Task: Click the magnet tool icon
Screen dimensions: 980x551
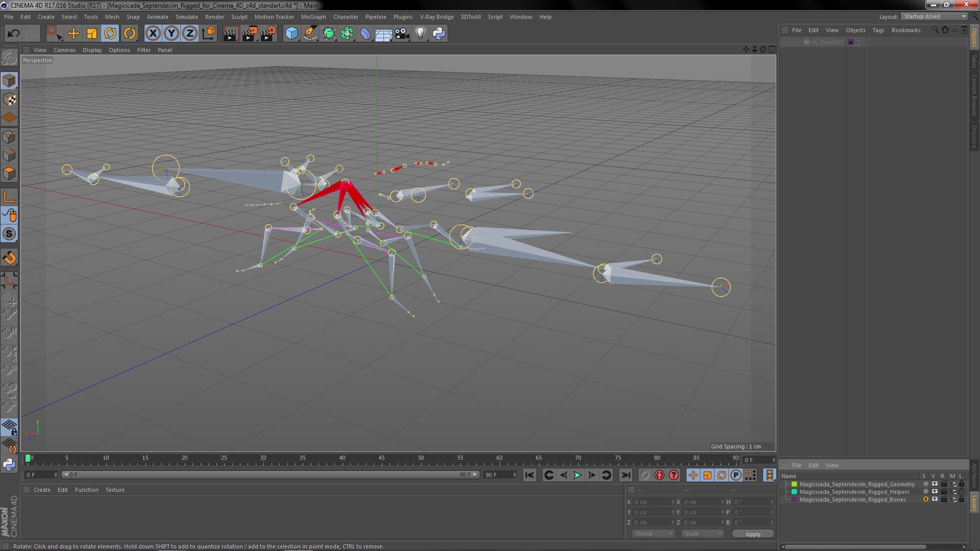Action: coord(9,258)
